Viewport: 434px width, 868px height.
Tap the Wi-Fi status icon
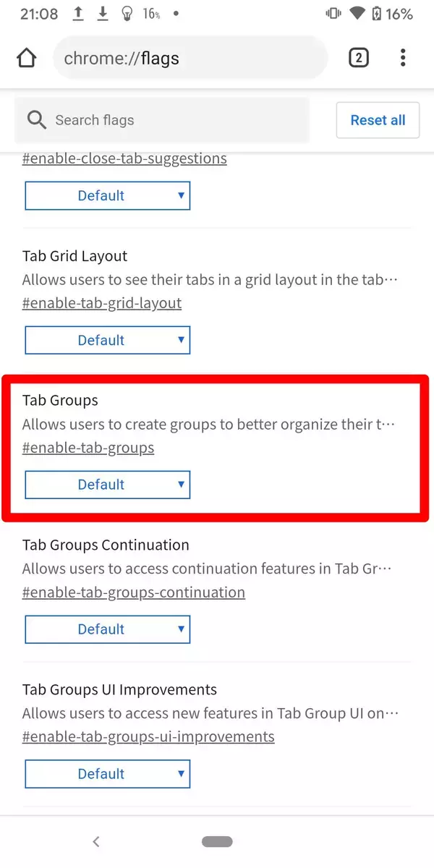[x=357, y=14]
